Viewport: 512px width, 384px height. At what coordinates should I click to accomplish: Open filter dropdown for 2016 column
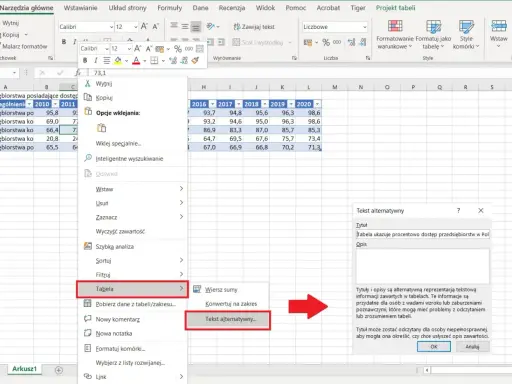pyautogui.click(x=212, y=104)
